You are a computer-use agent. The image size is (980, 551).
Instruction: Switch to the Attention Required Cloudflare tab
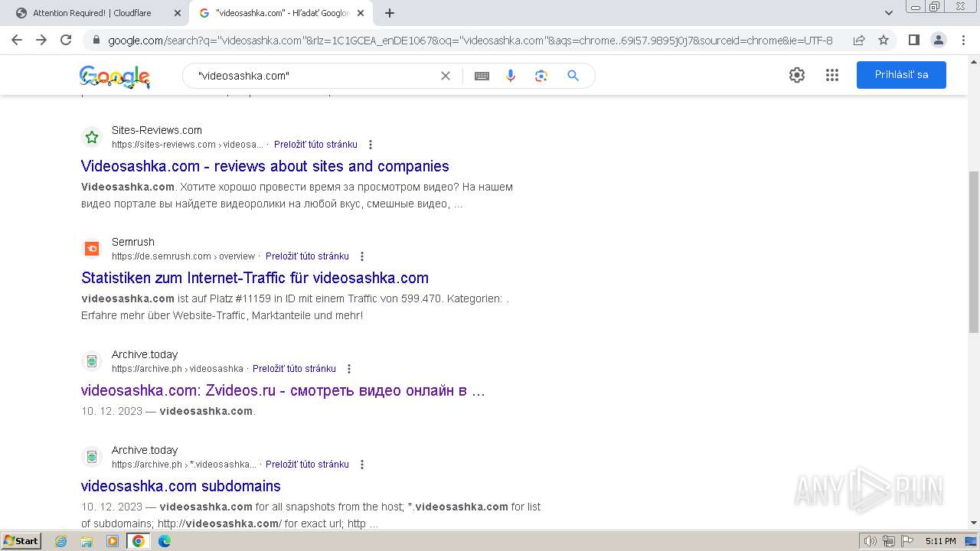click(92, 13)
